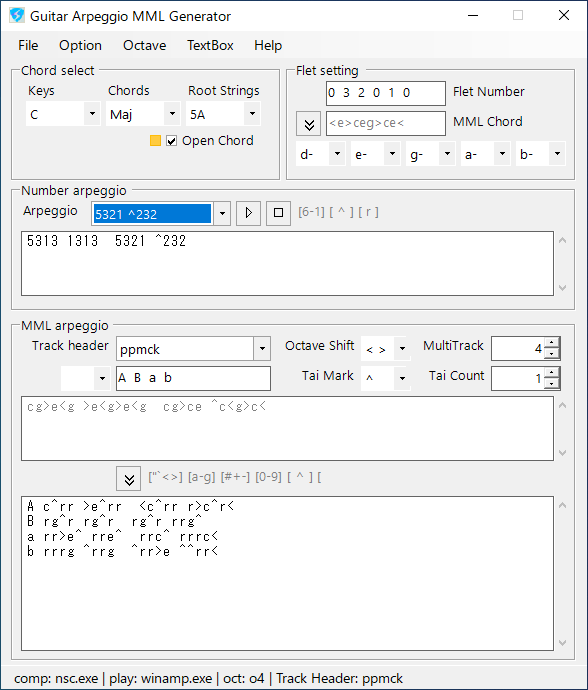Click the yellow swatch beside Open Chord
Viewport: 588px width, 690px height.
(x=155, y=141)
